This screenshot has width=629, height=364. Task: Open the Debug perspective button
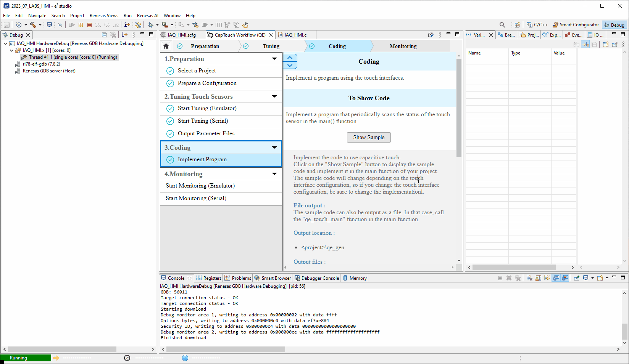click(614, 25)
